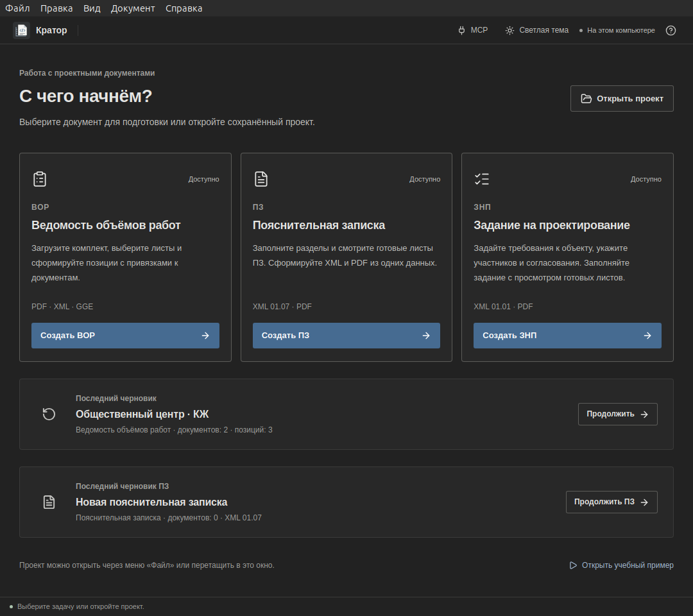Click the MCP plug icon
The width and height of the screenshot is (693, 616).
click(x=461, y=31)
